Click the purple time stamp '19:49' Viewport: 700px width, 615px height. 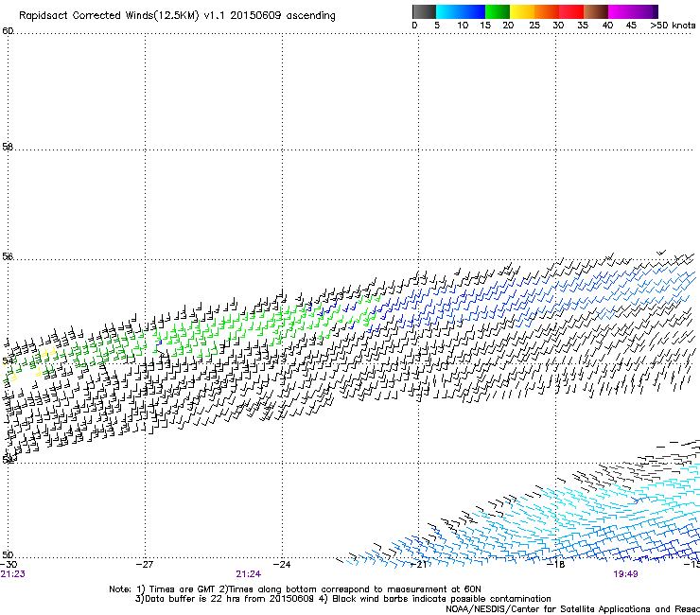(x=625, y=574)
